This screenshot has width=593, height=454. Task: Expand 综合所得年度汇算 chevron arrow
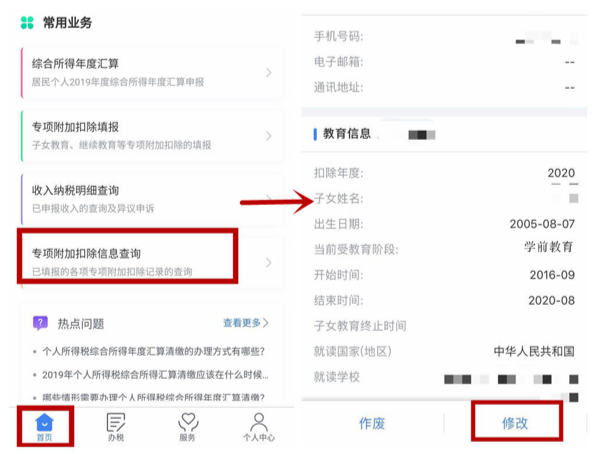(269, 72)
